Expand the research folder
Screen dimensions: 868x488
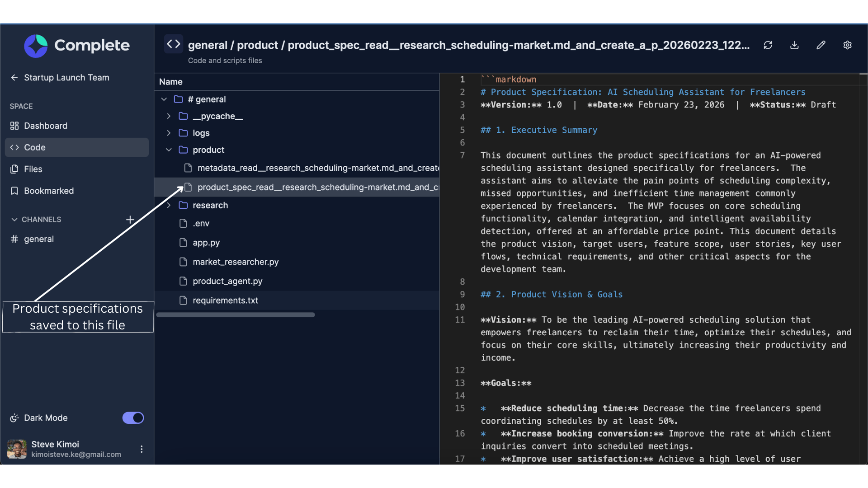(x=169, y=205)
